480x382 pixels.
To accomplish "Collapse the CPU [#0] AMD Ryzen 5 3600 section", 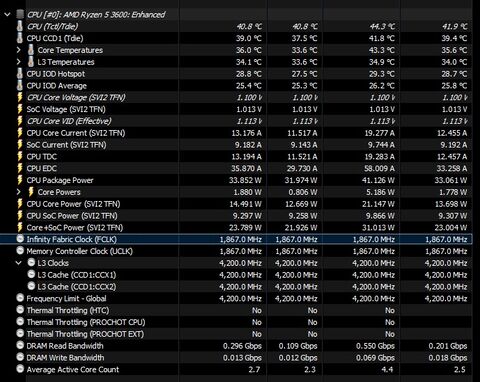I will click(7, 15).
